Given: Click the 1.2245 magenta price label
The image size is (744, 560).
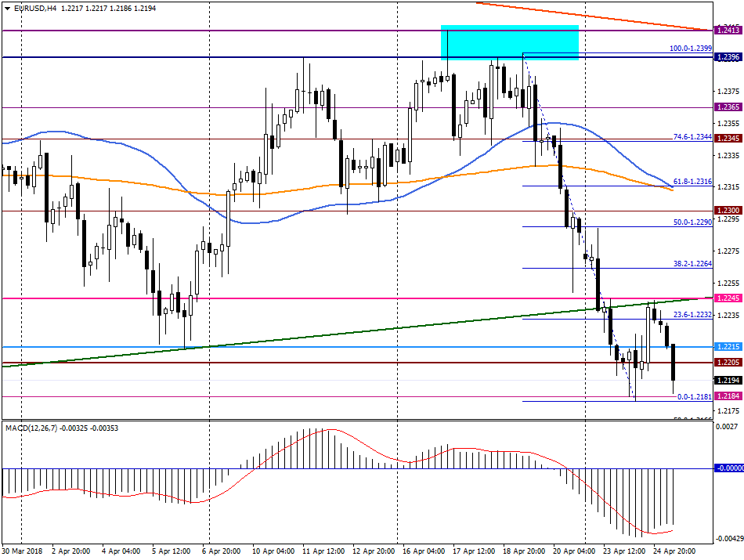Looking at the screenshot, I should (x=728, y=298).
